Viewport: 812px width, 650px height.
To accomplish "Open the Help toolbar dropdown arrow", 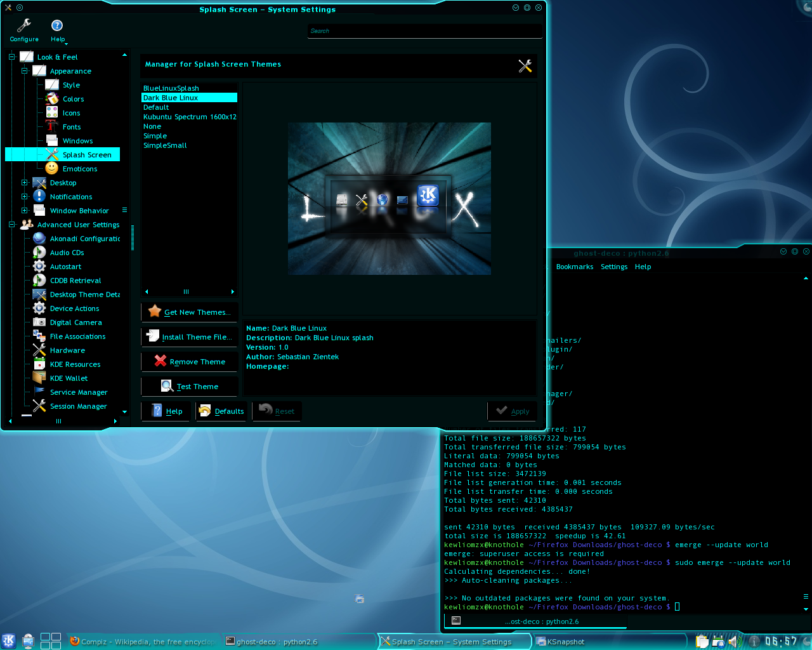I will pyautogui.click(x=66, y=44).
